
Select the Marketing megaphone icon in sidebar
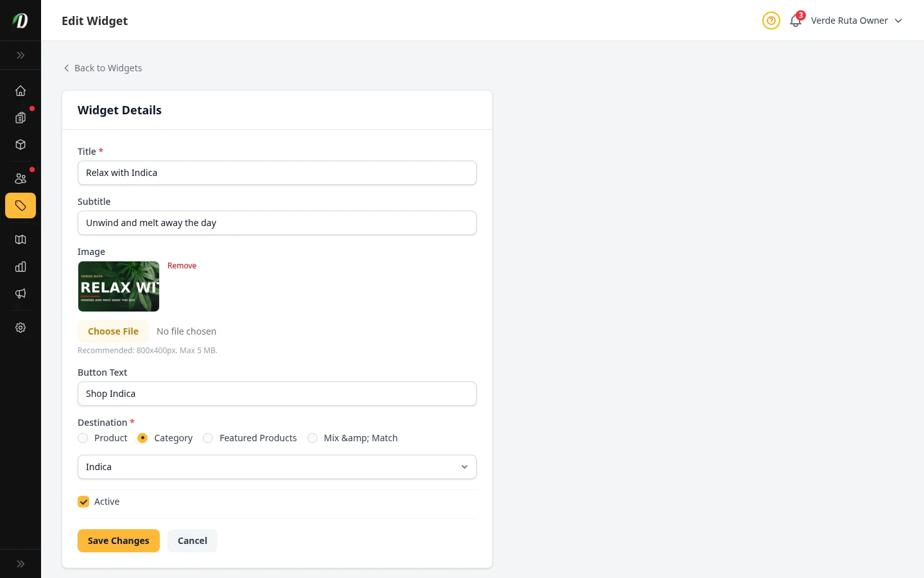21,293
